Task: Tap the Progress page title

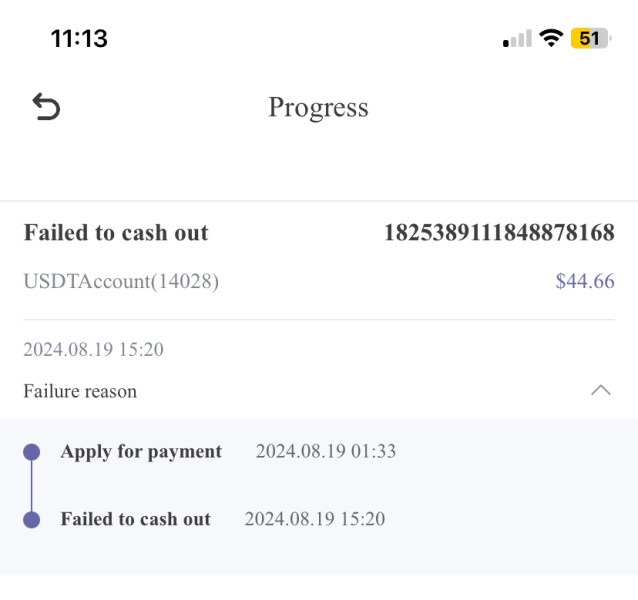Action: [x=318, y=107]
